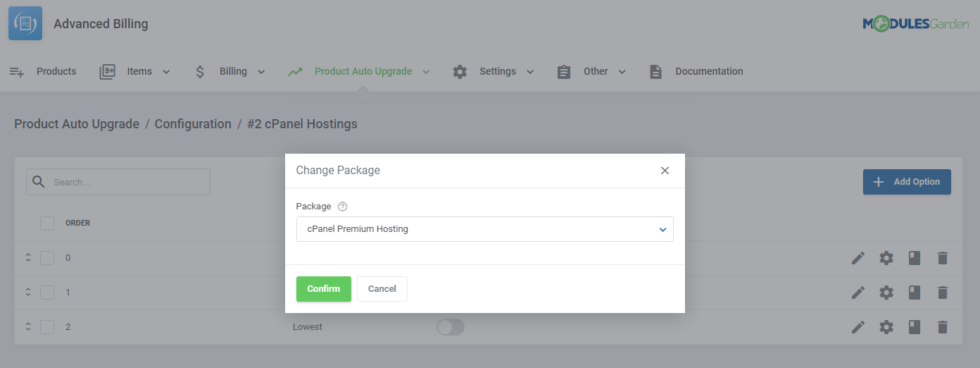Open gear settings icon for row 1
Image resolution: width=980 pixels, height=368 pixels.
(886, 293)
